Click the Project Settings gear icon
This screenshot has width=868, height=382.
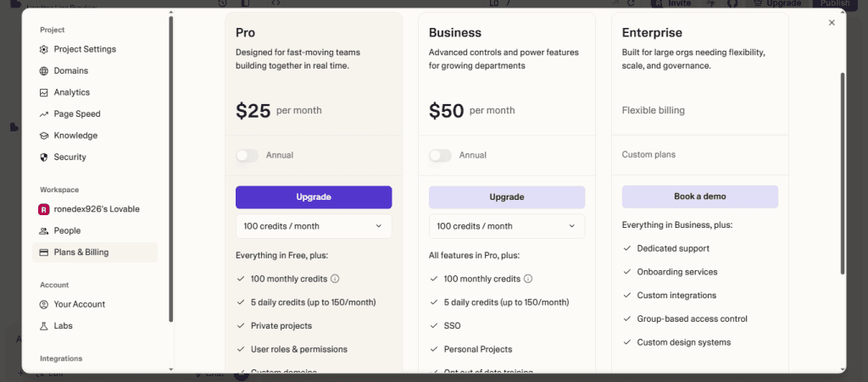click(x=44, y=50)
